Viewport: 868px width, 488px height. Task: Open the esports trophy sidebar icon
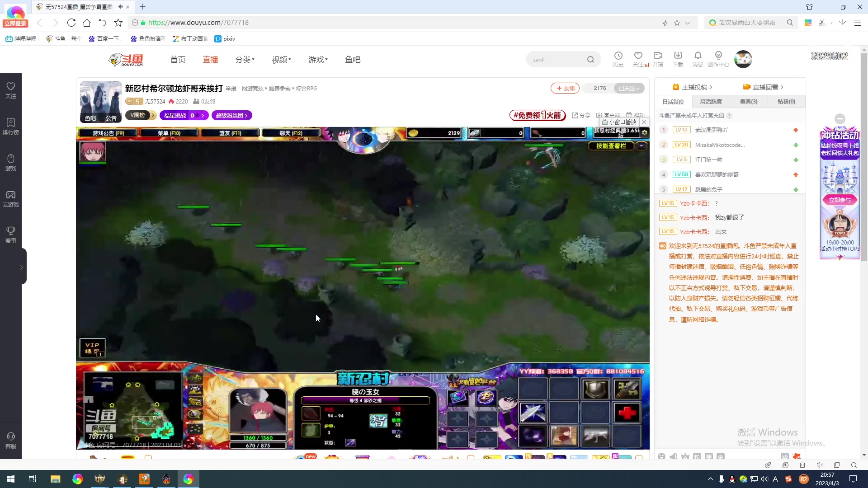11,235
